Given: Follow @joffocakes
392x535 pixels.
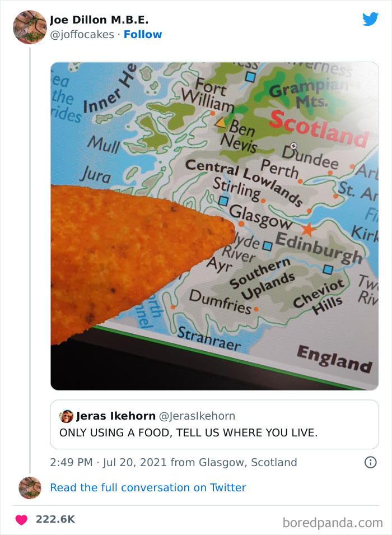Looking at the screenshot, I should 143,34.
